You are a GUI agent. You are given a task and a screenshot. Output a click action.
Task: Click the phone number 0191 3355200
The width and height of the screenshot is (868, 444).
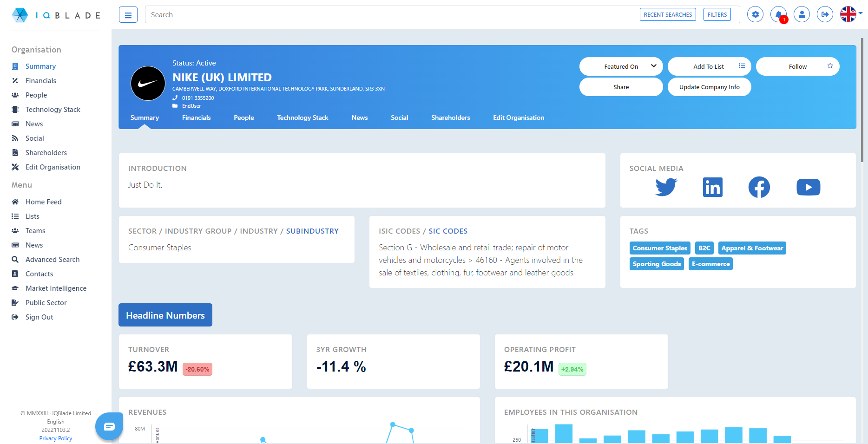tap(198, 98)
